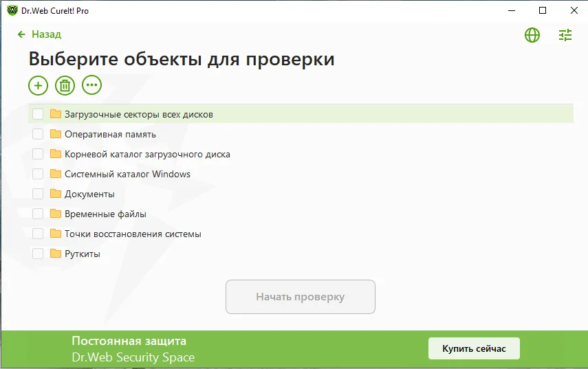Select the Руткиты row text
This screenshot has width=588, height=369.
tap(83, 254)
